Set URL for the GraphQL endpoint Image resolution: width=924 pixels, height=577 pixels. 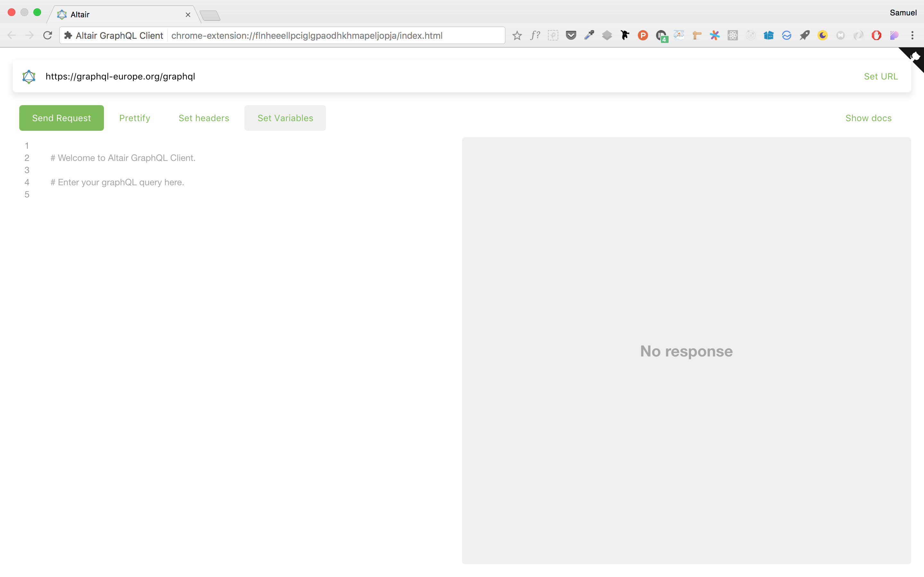[x=881, y=76]
